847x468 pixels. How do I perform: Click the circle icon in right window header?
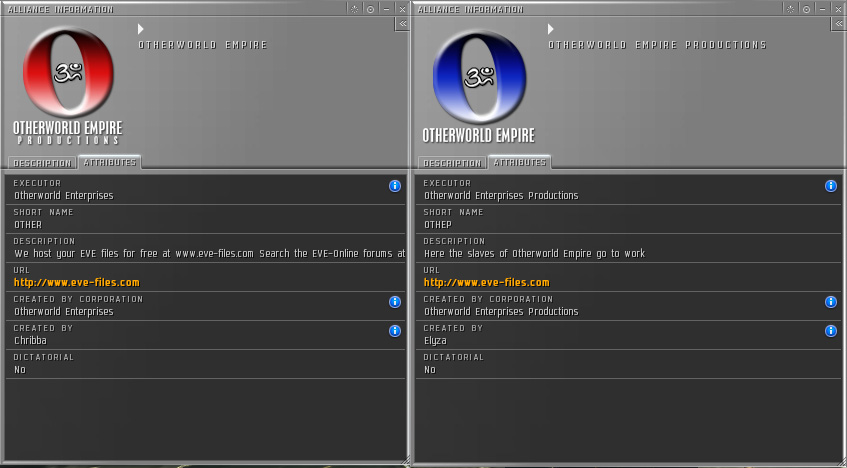click(x=806, y=9)
